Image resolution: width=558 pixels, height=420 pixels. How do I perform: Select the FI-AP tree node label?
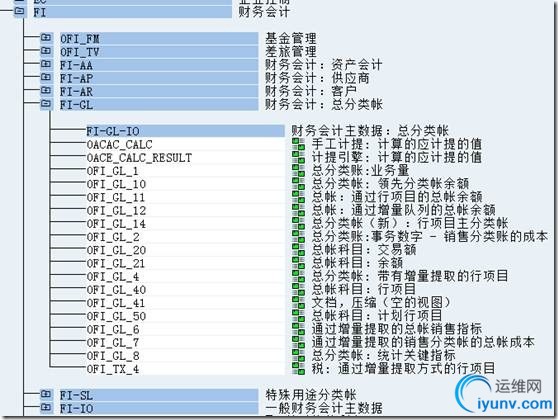[76, 78]
